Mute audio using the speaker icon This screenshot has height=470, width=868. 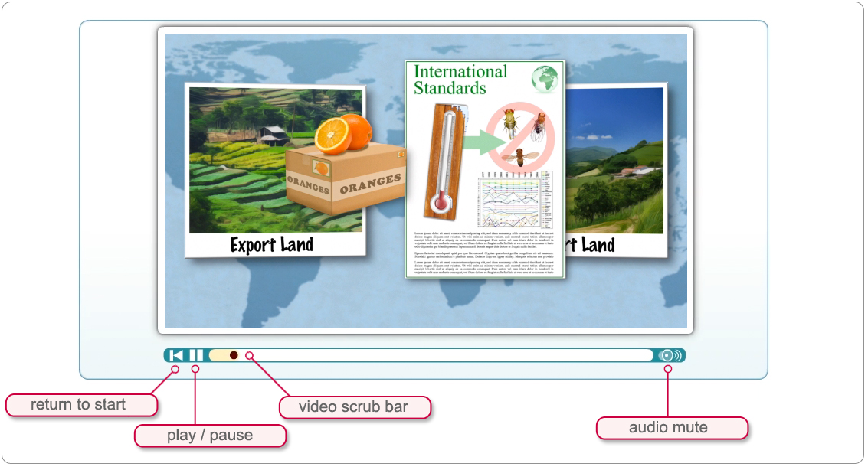tap(670, 355)
